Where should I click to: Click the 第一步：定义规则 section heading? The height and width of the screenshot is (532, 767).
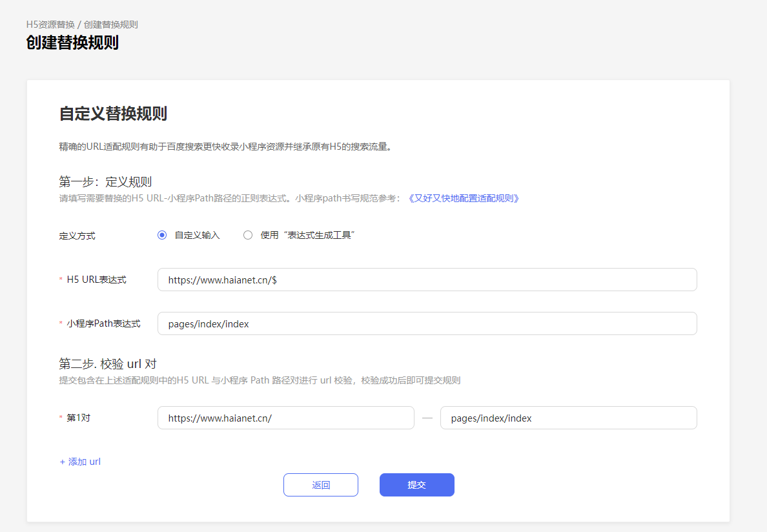point(105,181)
